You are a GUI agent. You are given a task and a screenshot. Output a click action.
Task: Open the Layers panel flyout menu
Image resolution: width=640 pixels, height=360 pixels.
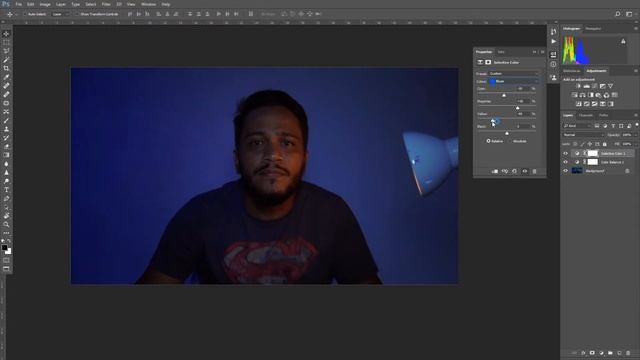[x=636, y=116]
